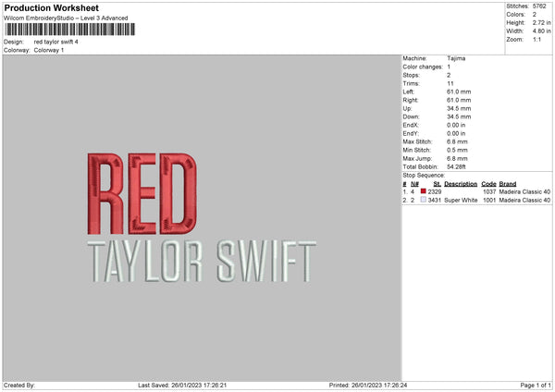This screenshot has height=392, width=555.
Task: Click the Height value 2.72 in
Action: [x=541, y=22]
